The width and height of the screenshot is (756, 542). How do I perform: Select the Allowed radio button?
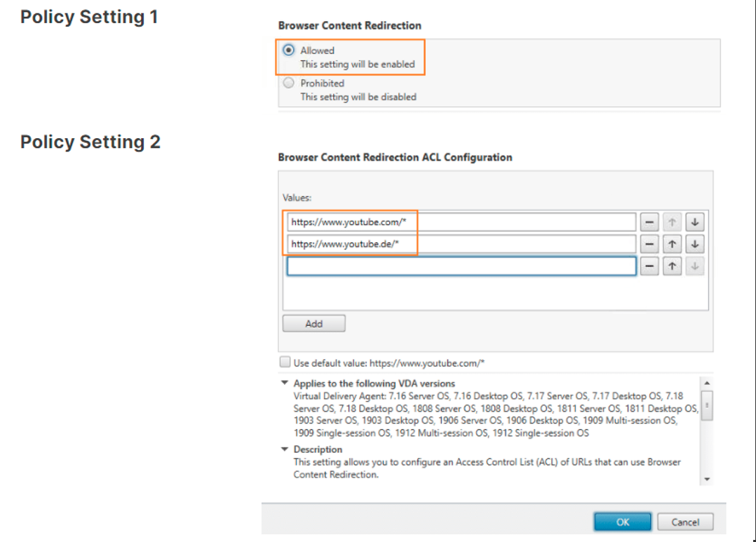[x=288, y=50]
